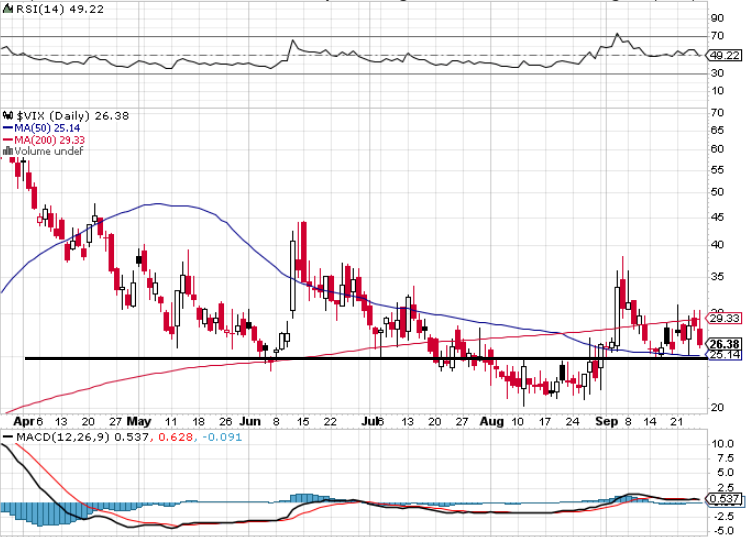Click the 25.14 MA(50) price tag
The height and width of the screenshot is (537, 749).
point(724,354)
